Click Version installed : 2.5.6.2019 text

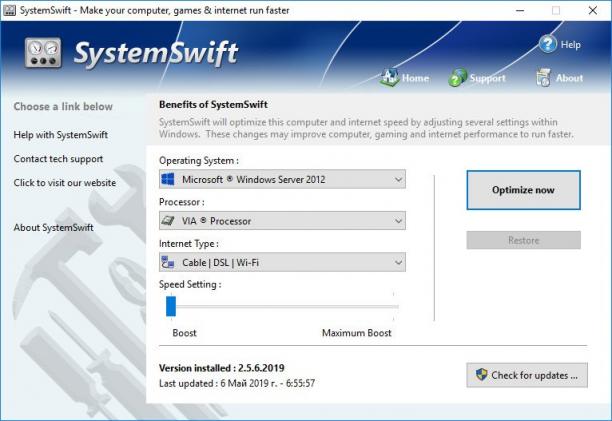[222, 368]
